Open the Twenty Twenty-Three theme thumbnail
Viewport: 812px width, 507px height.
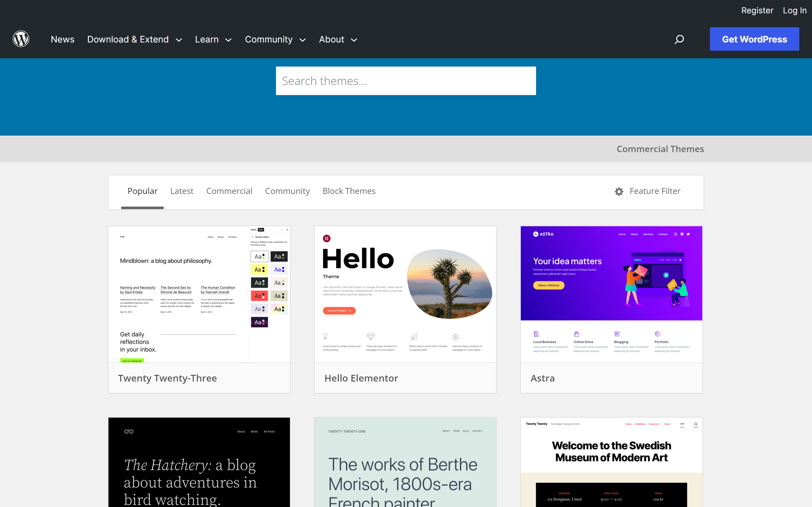pyautogui.click(x=199, y=294)
